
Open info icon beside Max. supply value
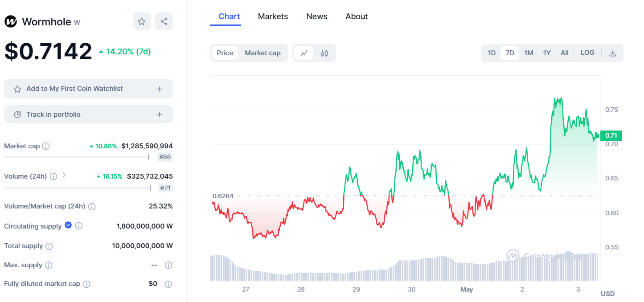tap(168, 265)
